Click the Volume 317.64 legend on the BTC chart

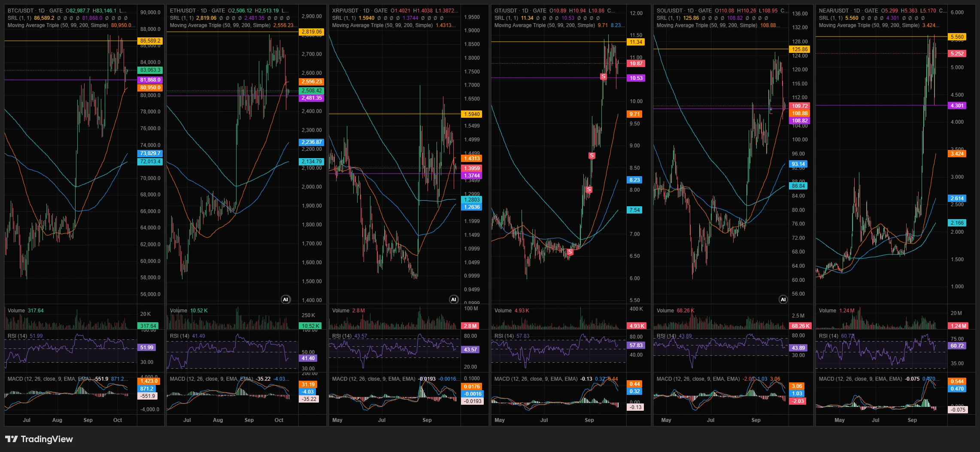[25, 311]
